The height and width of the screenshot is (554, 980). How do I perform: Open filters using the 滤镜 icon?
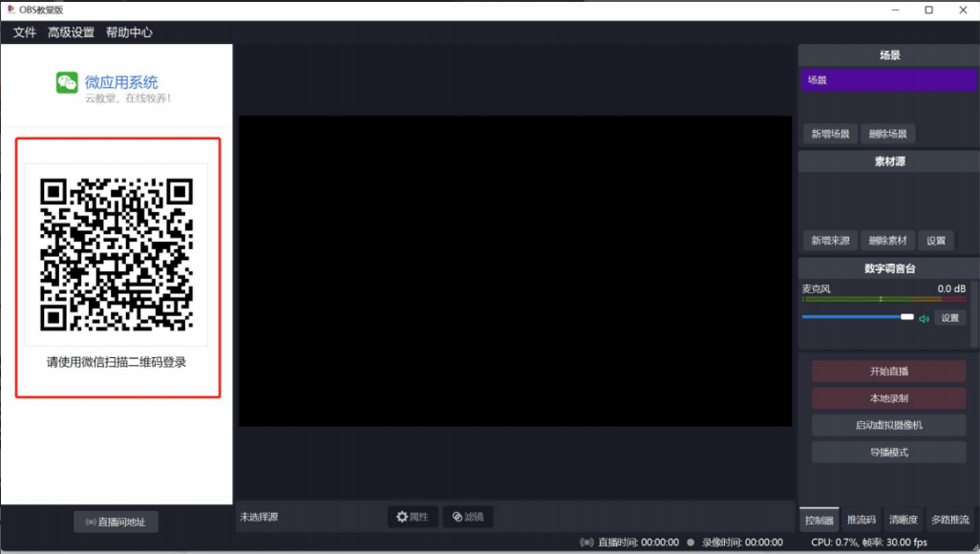[457, 516]
